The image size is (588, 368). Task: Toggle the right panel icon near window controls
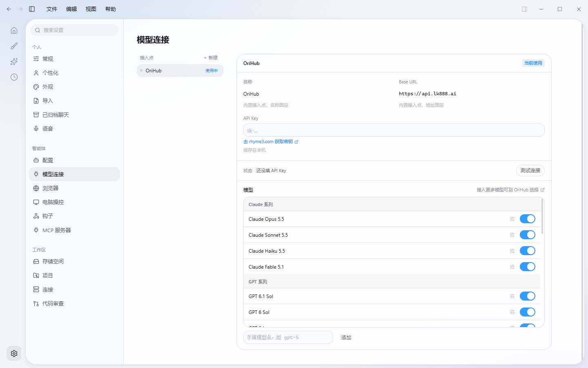pyautogui.click(x=525, y=9)
